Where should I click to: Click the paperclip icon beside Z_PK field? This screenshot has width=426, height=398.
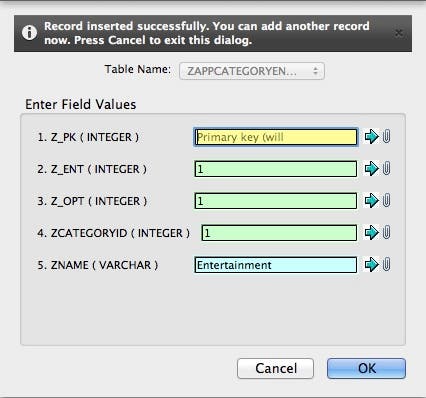click(x=386, y=136)
